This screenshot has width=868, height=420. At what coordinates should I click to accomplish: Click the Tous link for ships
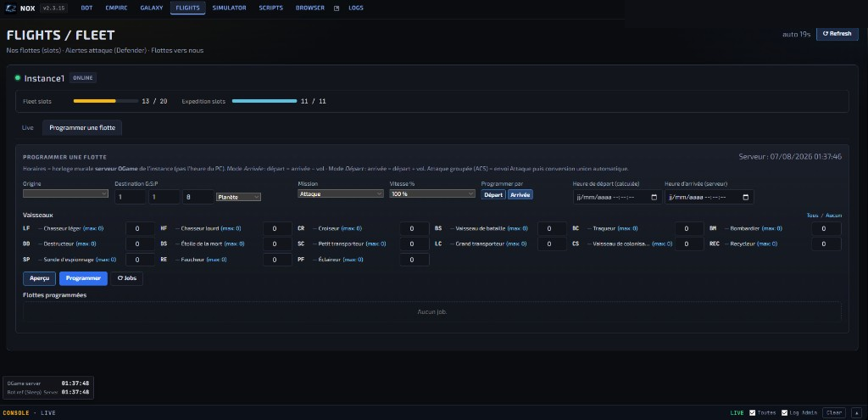[812, 215]
